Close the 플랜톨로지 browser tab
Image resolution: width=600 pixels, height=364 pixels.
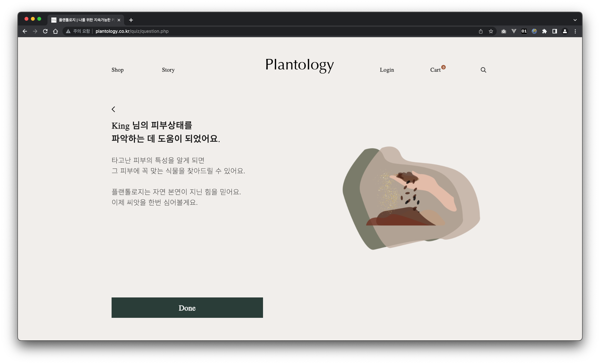tap(119, 20)
